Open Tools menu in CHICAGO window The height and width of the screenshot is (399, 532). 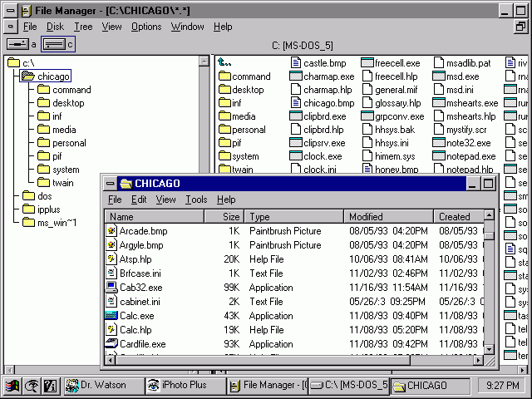point(196,199)
